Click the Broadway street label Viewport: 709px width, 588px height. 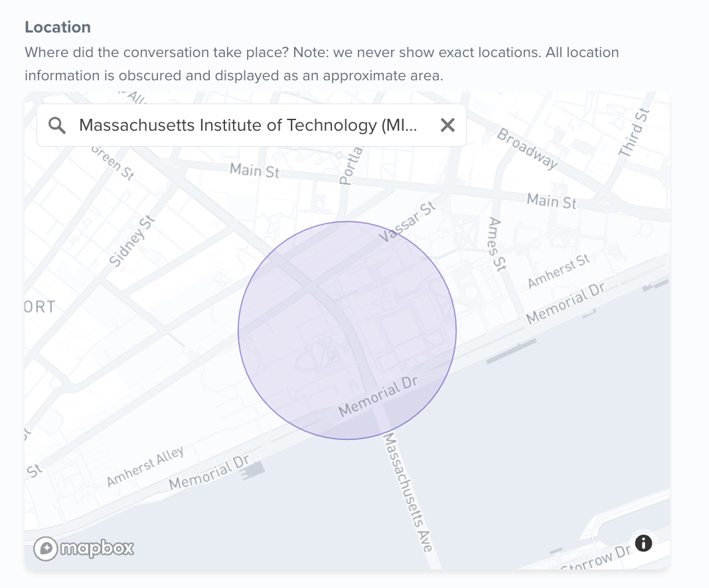(x=527, y=148)
